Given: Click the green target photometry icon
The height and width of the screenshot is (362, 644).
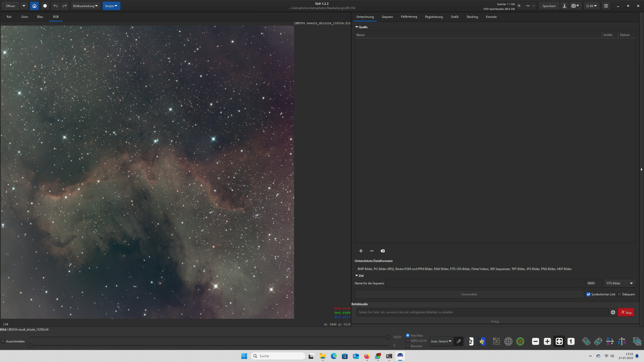Looking at the screenshot, I should pyautogui.click(x=520, y=341).
